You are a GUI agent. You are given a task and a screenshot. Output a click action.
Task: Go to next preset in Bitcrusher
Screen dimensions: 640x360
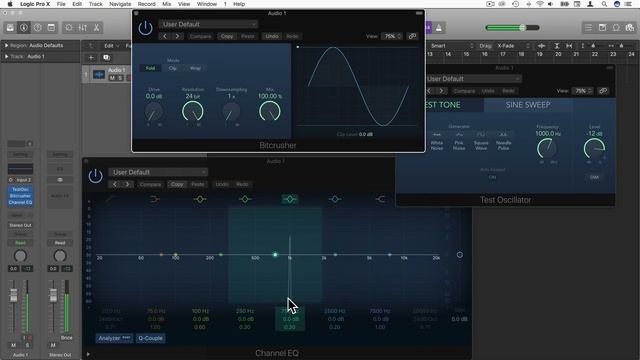click(177, 36)
